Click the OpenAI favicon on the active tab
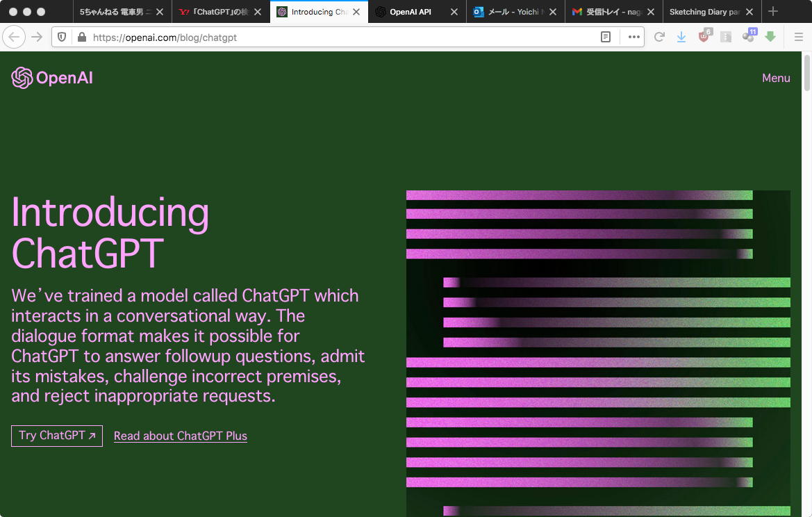The width and height of the screenshot is (812, 517). 282,12
